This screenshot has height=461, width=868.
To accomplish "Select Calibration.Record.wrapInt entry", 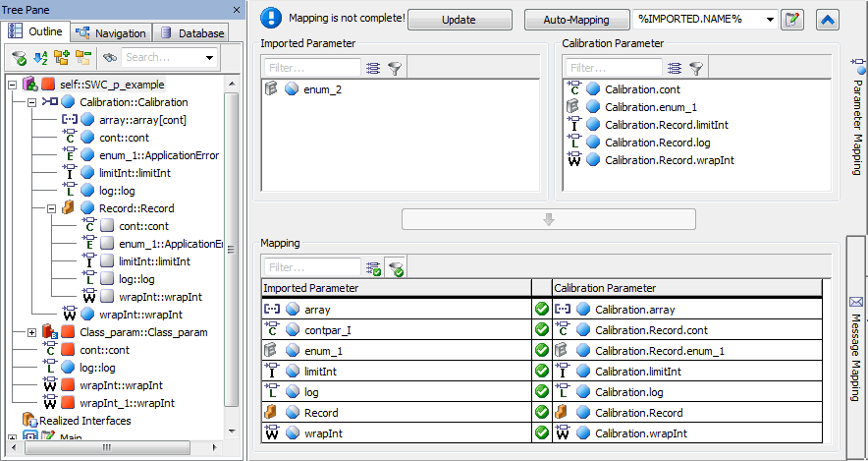I will click(670, 160).
